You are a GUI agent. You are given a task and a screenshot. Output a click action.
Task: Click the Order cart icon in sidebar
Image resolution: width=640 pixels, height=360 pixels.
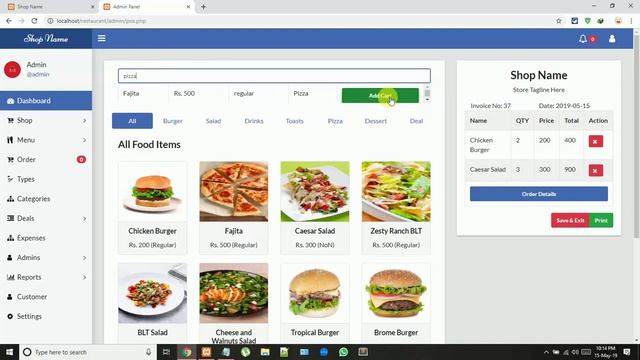(11, 160)
